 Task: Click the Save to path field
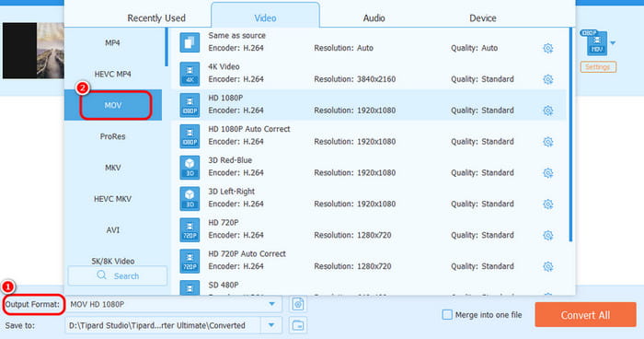tap(163, 325)
